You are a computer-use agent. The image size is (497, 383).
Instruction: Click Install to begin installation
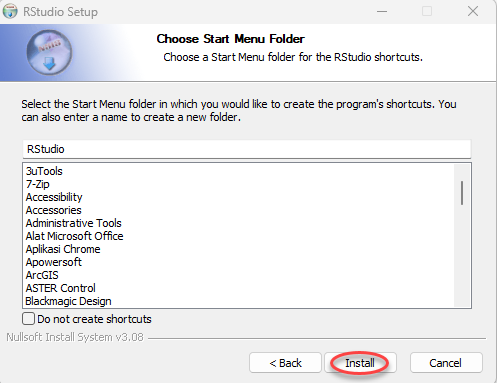(360, 363)
